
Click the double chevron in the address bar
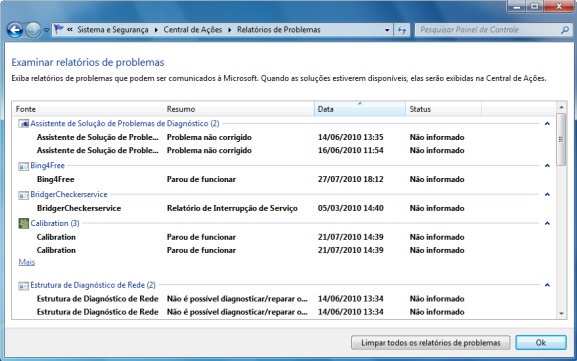[x=70, y=29]
